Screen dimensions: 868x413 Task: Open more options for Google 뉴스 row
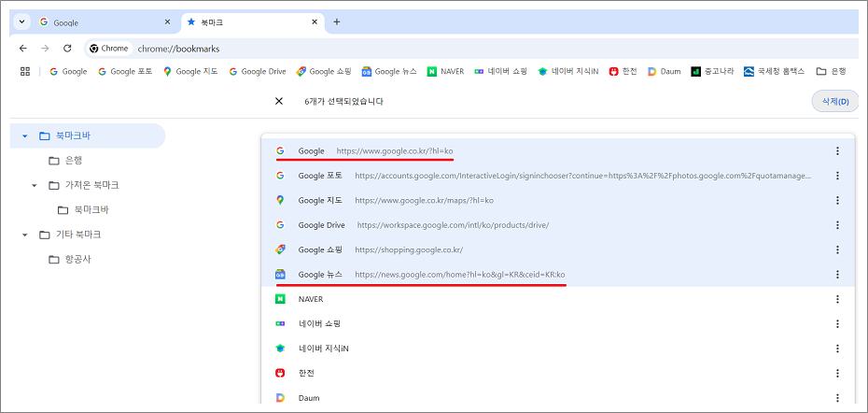(837, 275)
